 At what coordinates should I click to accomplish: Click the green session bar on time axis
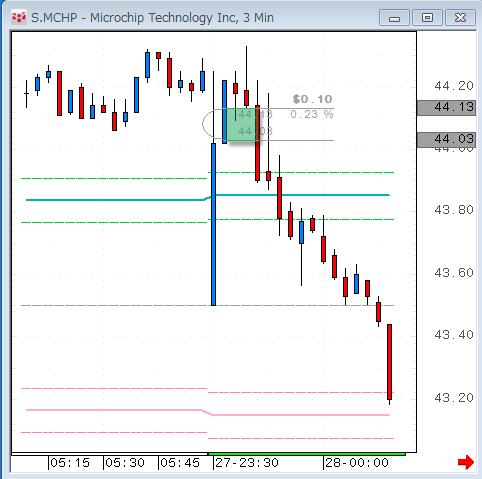click(x=307, y=454)
